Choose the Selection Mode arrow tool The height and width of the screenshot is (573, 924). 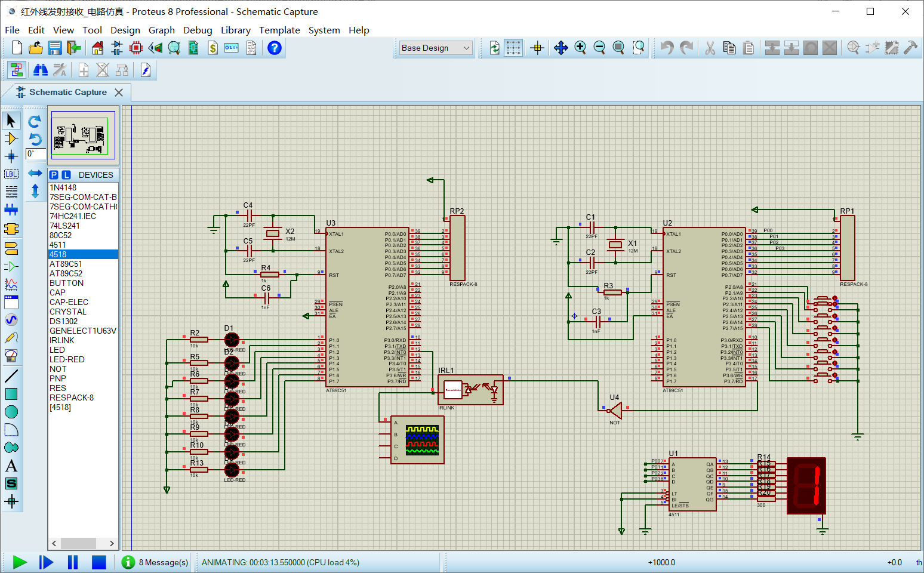11,120
